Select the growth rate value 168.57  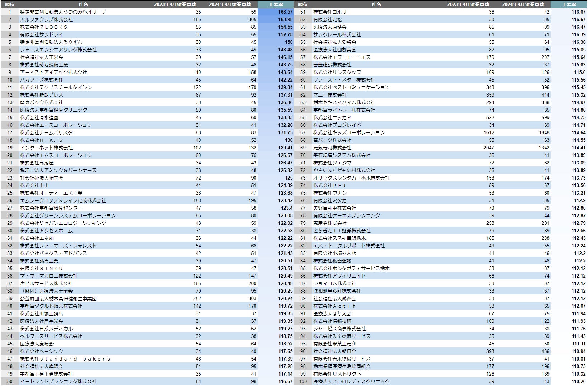tap(285, 12)
